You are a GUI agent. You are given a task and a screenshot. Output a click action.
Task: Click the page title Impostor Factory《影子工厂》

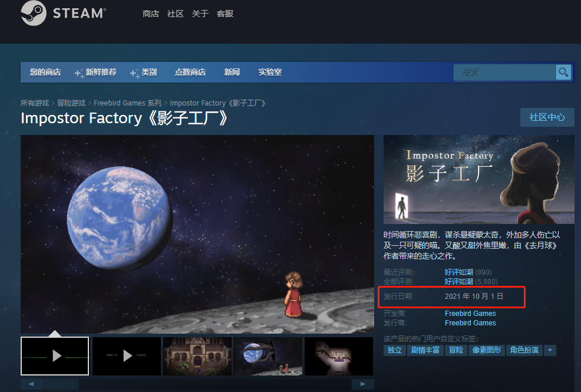124,118
